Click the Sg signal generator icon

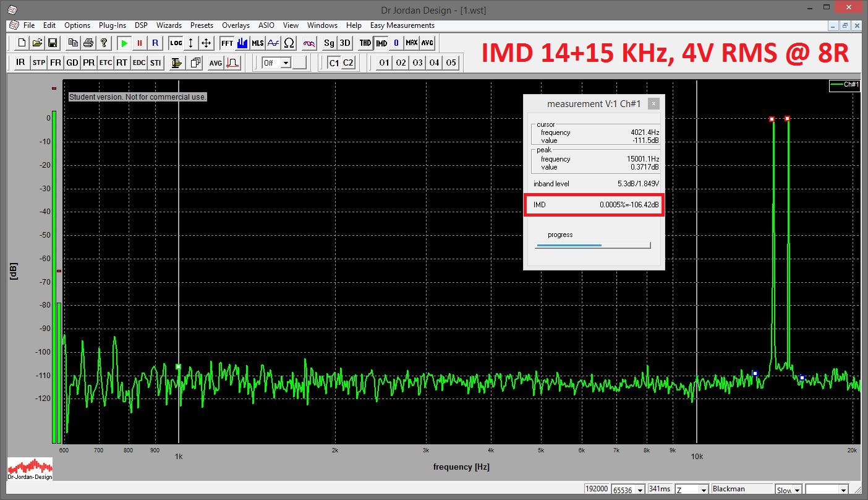click(x=329, y=43)
